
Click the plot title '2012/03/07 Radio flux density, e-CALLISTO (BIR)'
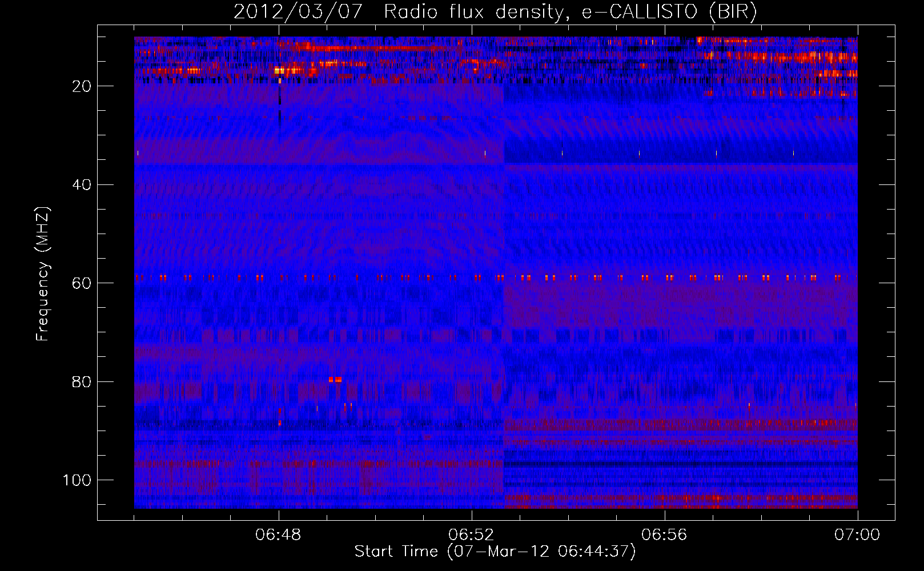click(x=495, y=12)
